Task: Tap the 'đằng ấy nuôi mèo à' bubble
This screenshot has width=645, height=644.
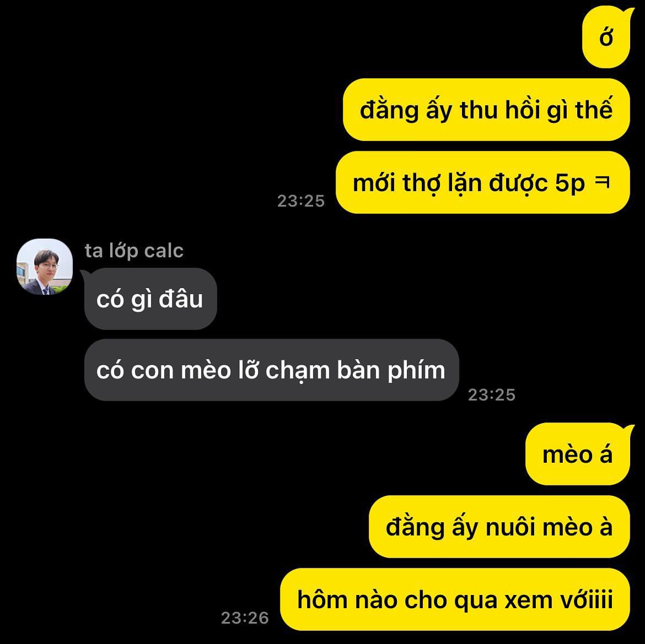Action: click(499, 527)
